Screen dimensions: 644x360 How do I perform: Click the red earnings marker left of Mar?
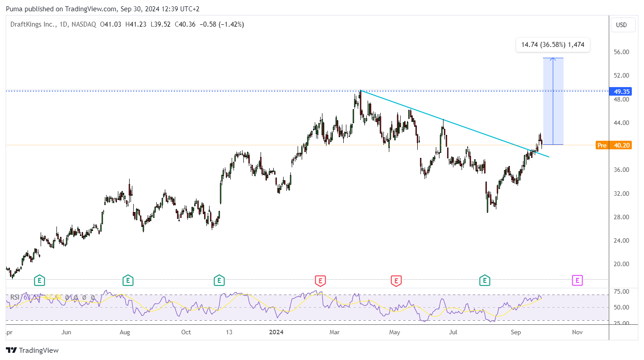pyautogui.click(x=320, y=281)
